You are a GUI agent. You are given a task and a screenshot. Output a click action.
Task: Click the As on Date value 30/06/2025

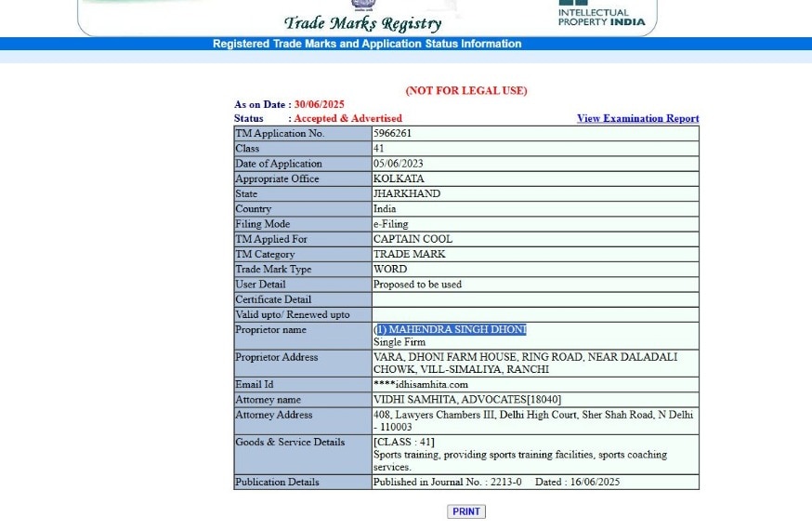click(319, 105)
